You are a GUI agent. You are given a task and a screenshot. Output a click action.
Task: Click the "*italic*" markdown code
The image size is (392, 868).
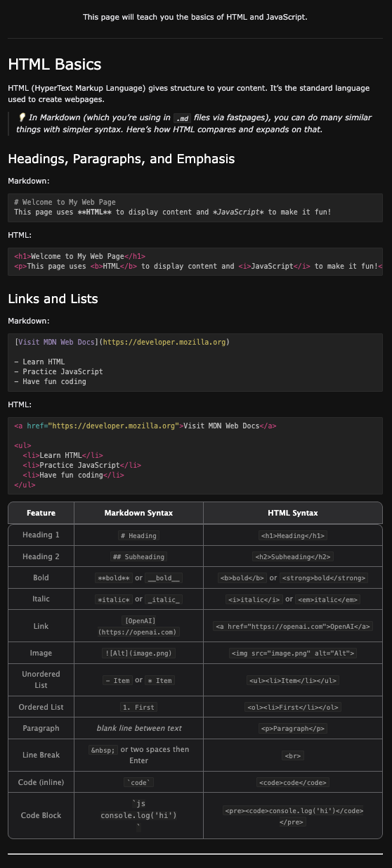coord(114,599)
